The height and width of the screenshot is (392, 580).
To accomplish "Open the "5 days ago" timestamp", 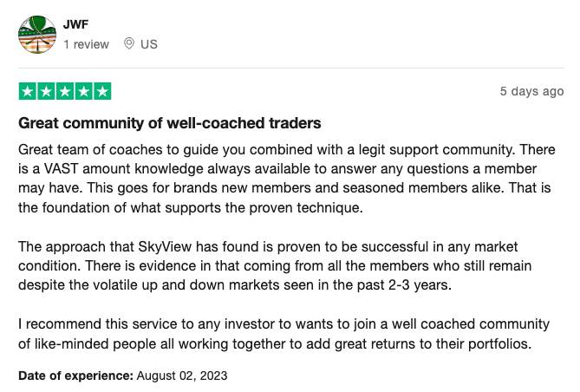I will click(x=531, y=91).
